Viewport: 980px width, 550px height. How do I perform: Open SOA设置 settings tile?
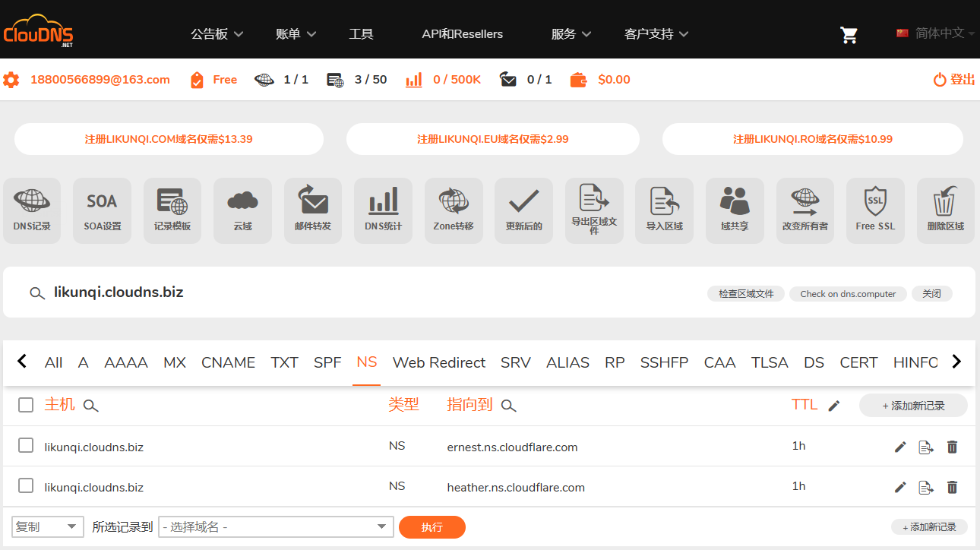[102, 210]
